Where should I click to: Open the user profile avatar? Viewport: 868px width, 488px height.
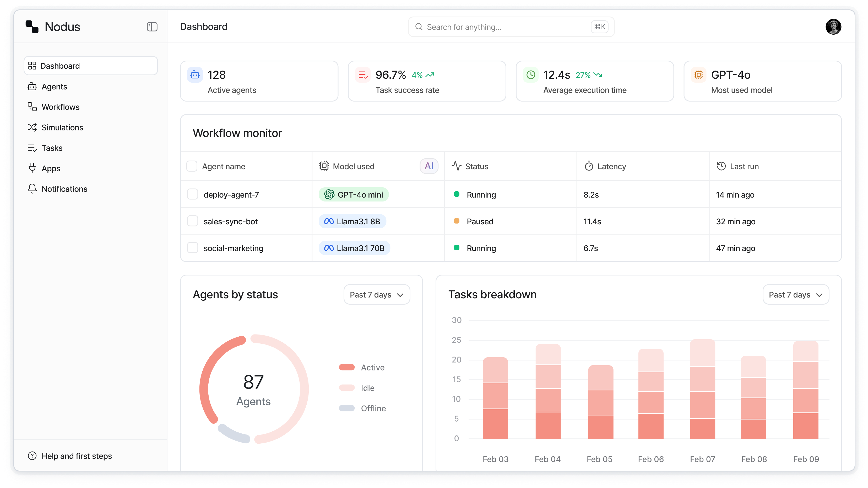pyautogui.click(x=833, y=27)
